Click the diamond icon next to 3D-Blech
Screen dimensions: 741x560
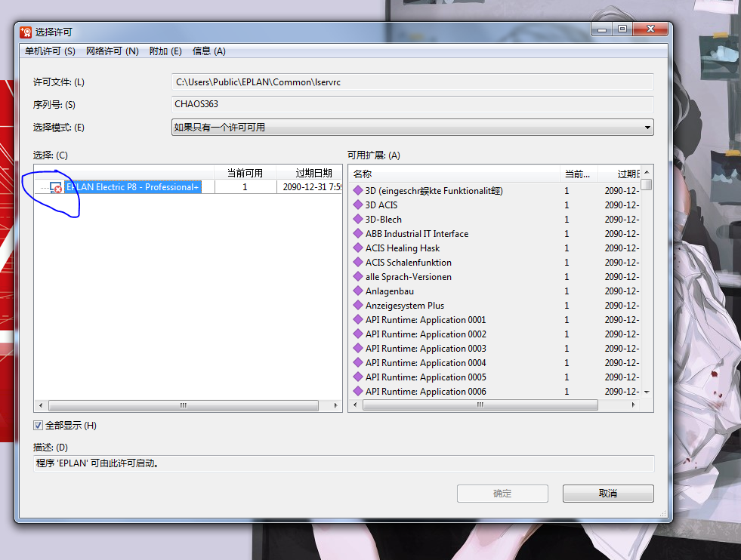[358, 219]
